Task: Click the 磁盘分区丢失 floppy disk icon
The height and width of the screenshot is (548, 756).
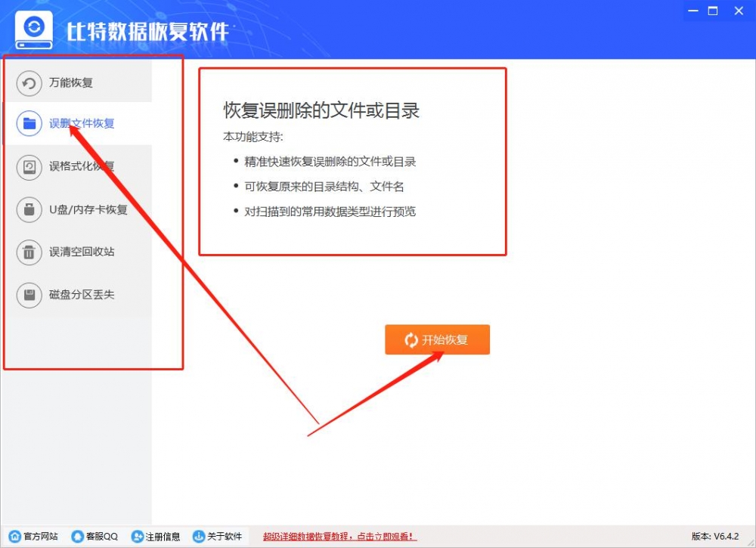Action: point(29,295)
